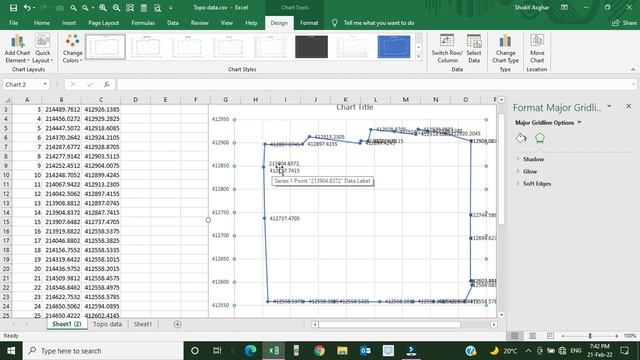Screen dimensions: 640x360
Task: Click zoom out minus button
Action: tap(563, 336)
